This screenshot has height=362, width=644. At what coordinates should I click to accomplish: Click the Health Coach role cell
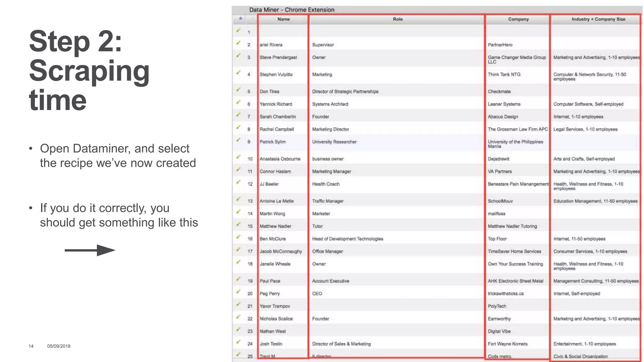coord(326,184)
